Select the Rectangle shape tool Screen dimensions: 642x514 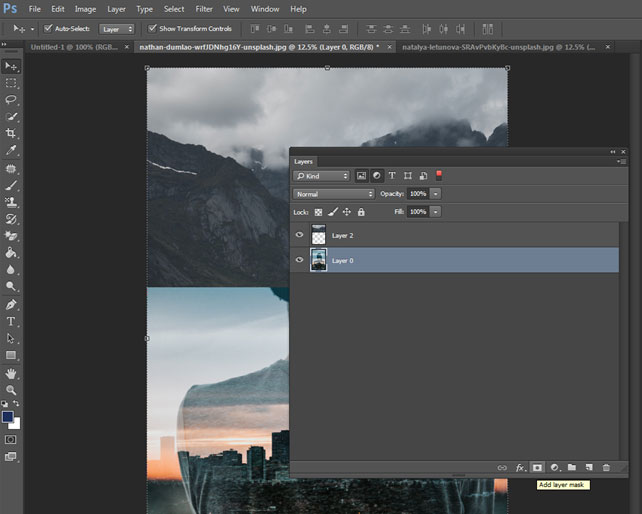point(11,355)
